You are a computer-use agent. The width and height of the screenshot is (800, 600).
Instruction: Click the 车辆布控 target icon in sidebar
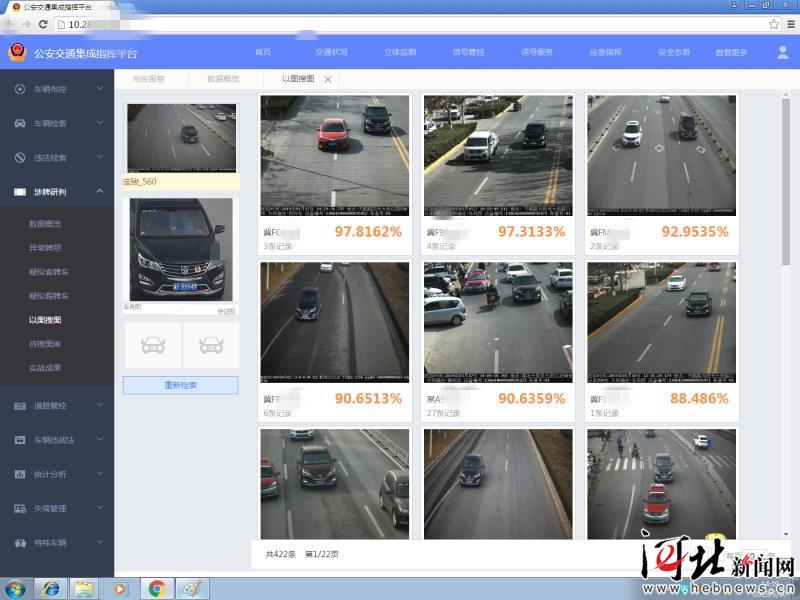coord(20,89)
